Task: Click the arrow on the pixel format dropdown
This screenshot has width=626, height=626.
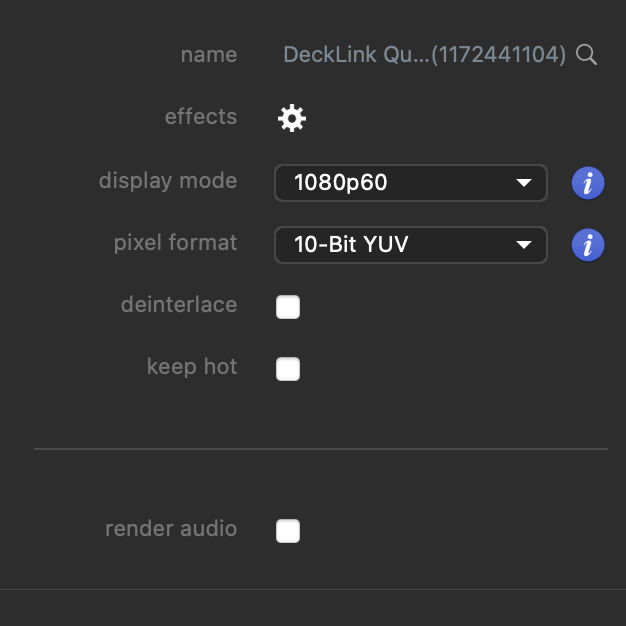Action: pyautogui.click(x=523, y=245)
